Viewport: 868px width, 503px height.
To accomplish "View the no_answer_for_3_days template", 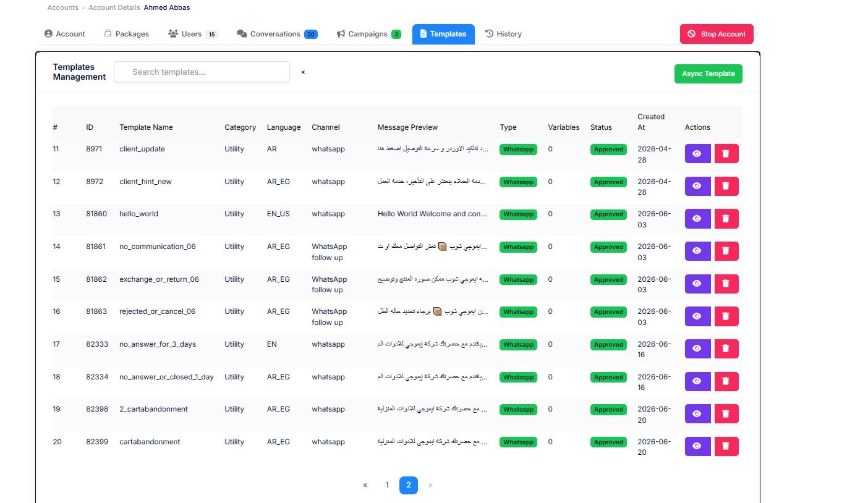I will pos(697,349).
